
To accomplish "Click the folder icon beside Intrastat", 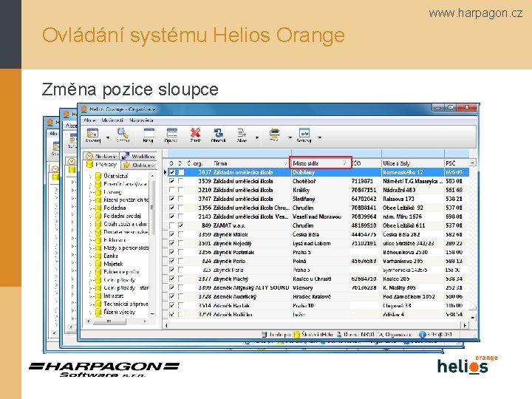I will point(98,296).
